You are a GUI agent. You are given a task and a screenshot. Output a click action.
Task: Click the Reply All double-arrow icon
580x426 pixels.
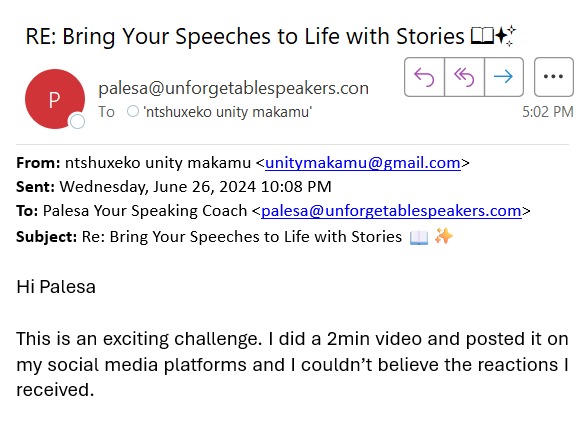point(464,77)
